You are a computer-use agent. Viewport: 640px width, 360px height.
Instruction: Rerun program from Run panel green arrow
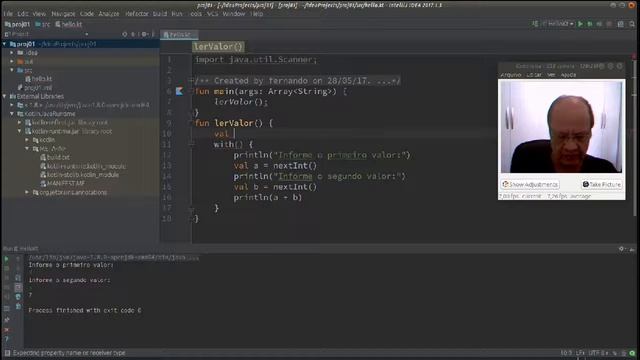point(6,259)
